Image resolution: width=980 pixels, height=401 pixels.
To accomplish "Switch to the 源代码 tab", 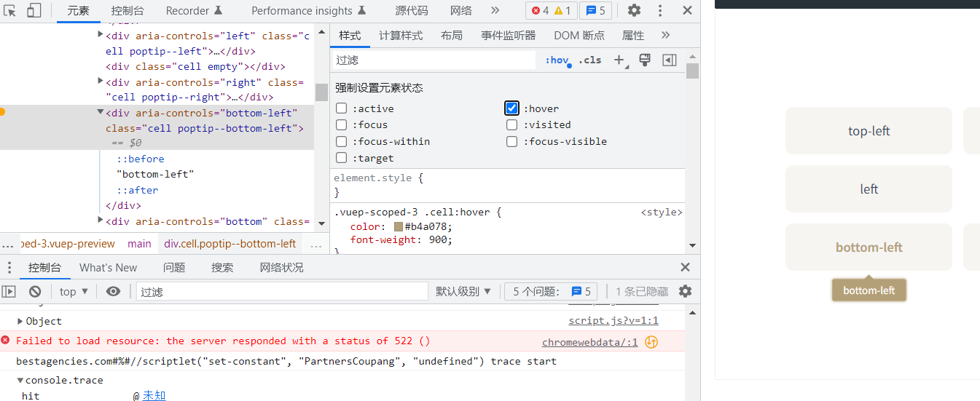I will (412, 11).
